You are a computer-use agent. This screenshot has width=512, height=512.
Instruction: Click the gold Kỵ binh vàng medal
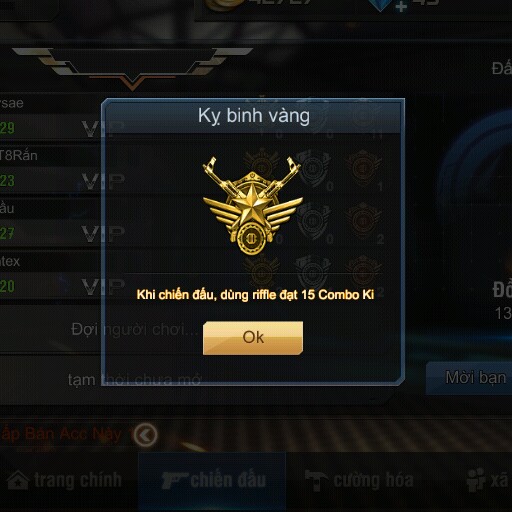pyautogui.click(x=253, y=205)
